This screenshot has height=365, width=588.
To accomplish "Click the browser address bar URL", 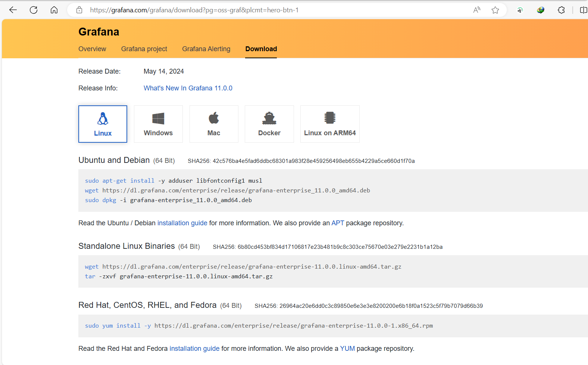I will [x=194, y=10].
